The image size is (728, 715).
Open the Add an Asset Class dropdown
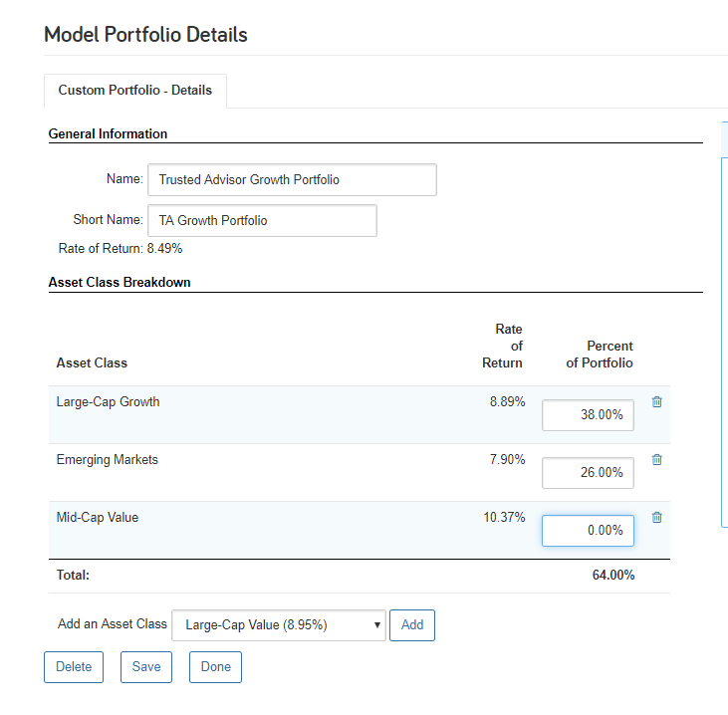(279, 625)
